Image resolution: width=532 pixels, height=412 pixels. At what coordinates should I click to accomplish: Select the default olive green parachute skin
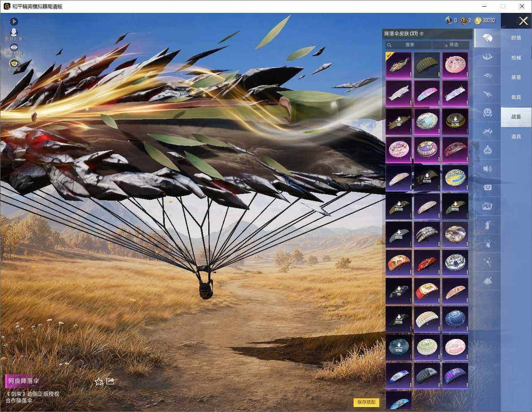click(x=427, y=65)
